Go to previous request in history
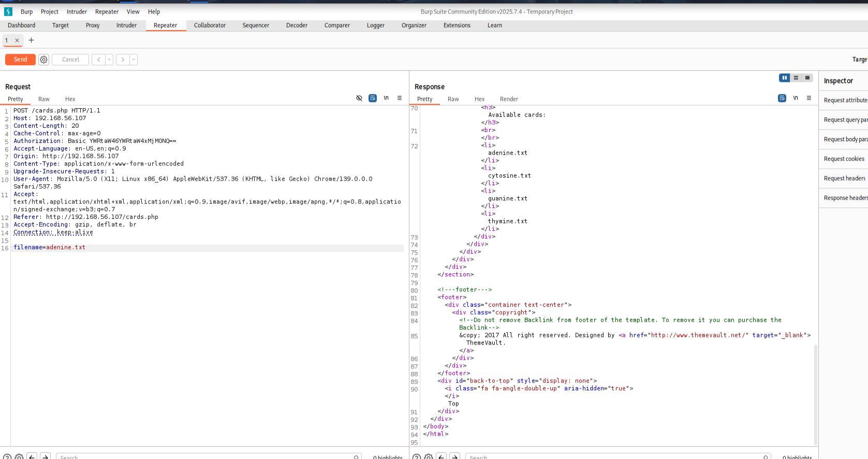The width and height of the screenshot is (868, 459). pyautogui.click(x=98, y=60)
